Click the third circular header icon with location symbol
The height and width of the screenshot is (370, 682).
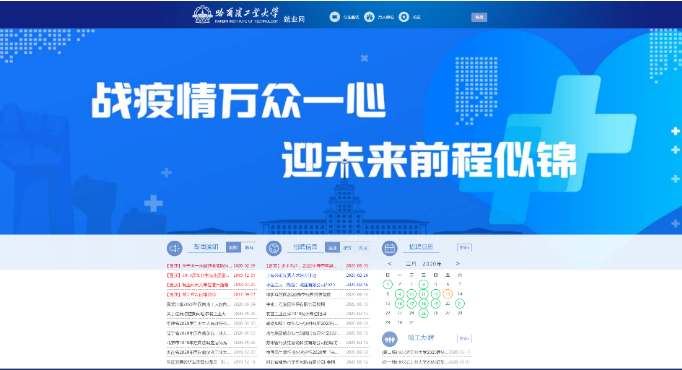[x=404, y=17]
